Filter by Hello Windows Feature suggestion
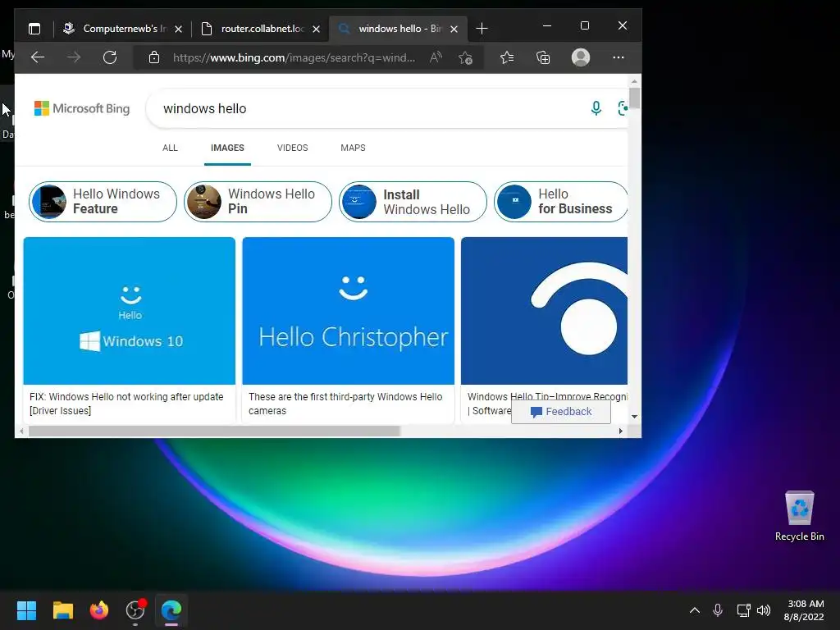 coord(103,202)
